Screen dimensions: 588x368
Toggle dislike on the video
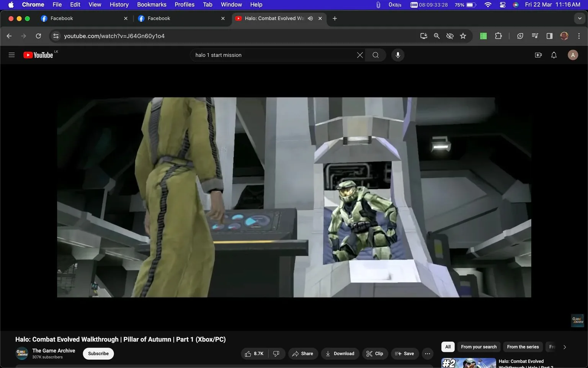coord(276,353)
